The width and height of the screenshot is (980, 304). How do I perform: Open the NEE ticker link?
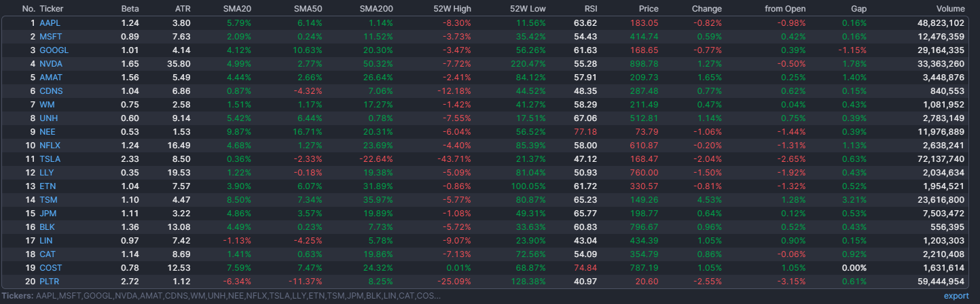48,132
